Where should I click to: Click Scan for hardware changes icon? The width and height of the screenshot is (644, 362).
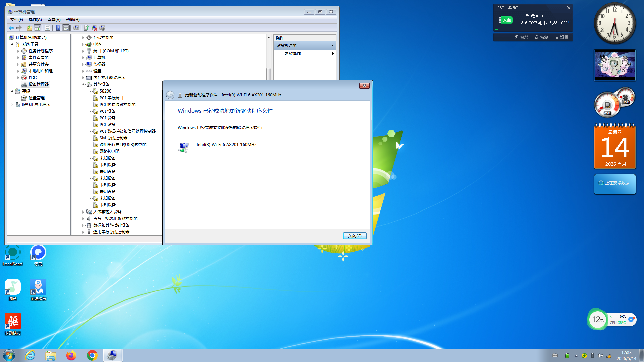(x=76, y=28)
